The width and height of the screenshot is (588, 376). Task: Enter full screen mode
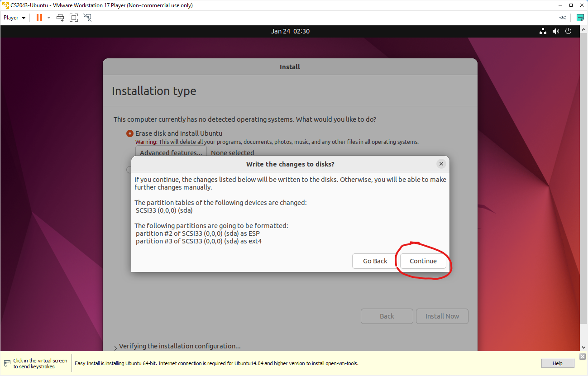[x=74, y=18]
